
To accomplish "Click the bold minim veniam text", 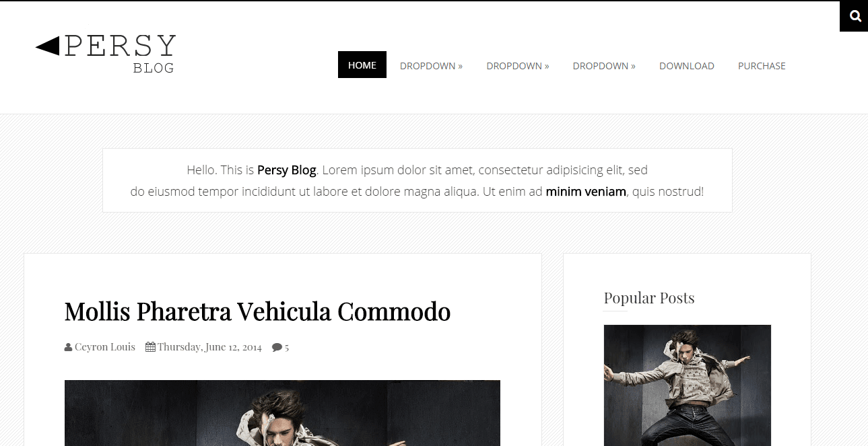I will point(586,192).
